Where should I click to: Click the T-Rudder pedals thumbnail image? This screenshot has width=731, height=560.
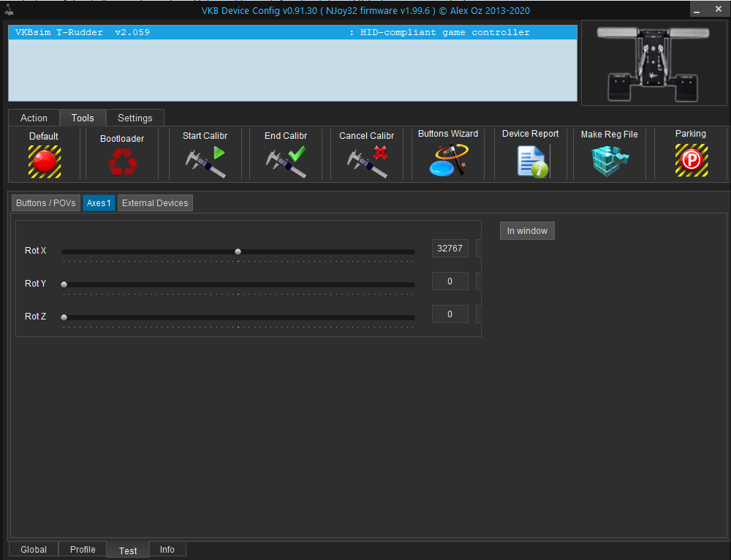click(x=654, y=63)
